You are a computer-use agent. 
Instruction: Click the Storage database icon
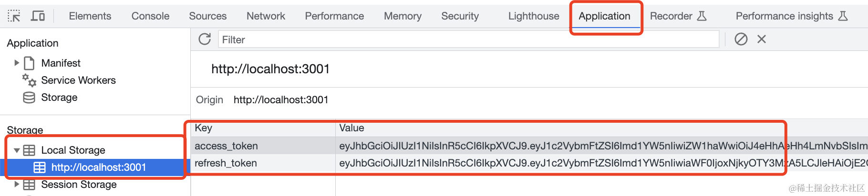(29, 98)
